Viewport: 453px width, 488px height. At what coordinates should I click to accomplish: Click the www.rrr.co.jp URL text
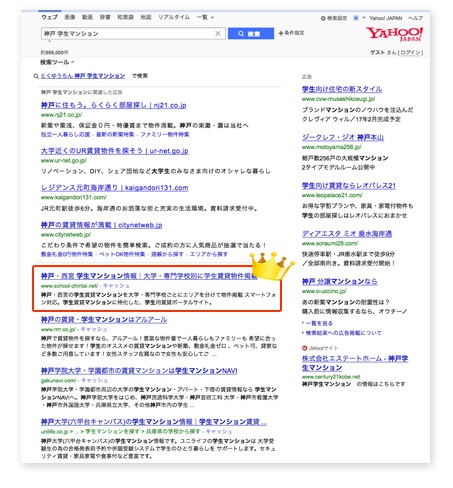(x=58, y=329)
